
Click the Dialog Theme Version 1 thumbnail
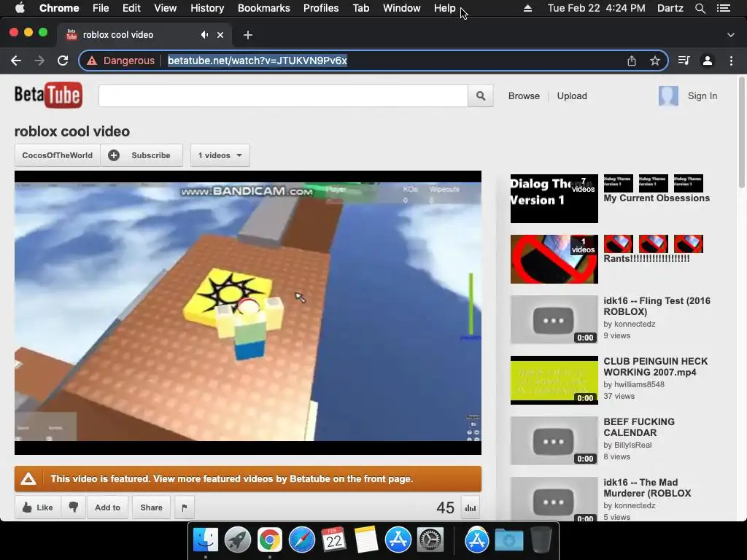click(554, 198)
